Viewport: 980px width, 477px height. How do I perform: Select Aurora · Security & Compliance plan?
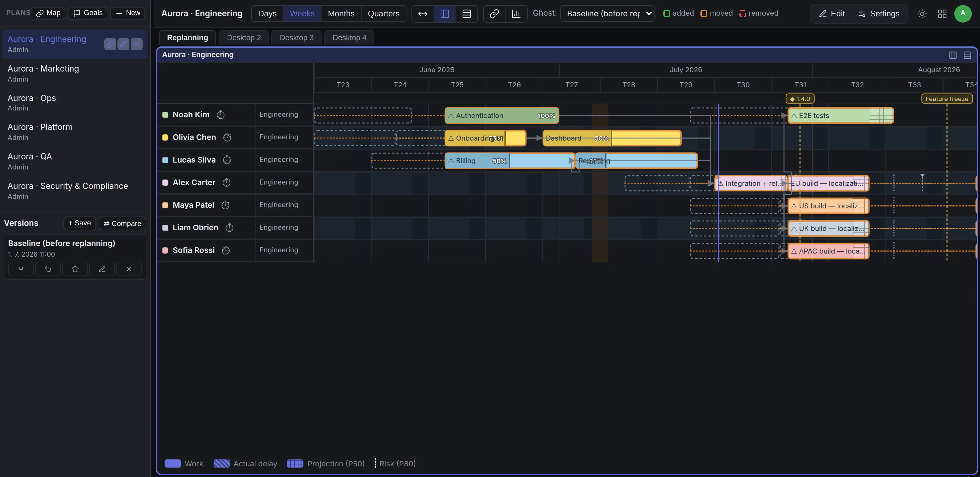75,191
